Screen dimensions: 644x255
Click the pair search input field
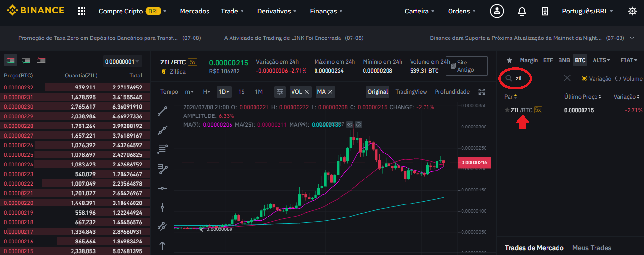coord(537,78)
